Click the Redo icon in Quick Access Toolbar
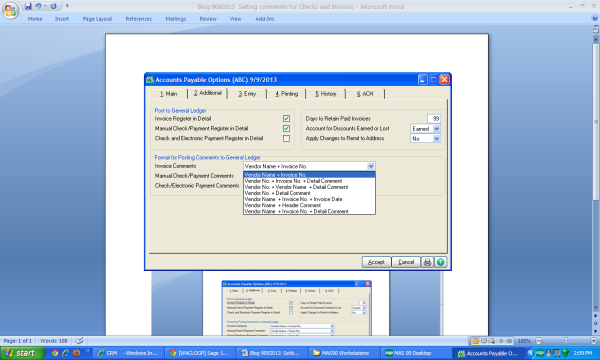This screenshot has height=360, width=600. pyautogui.click(x=54, y=6)
